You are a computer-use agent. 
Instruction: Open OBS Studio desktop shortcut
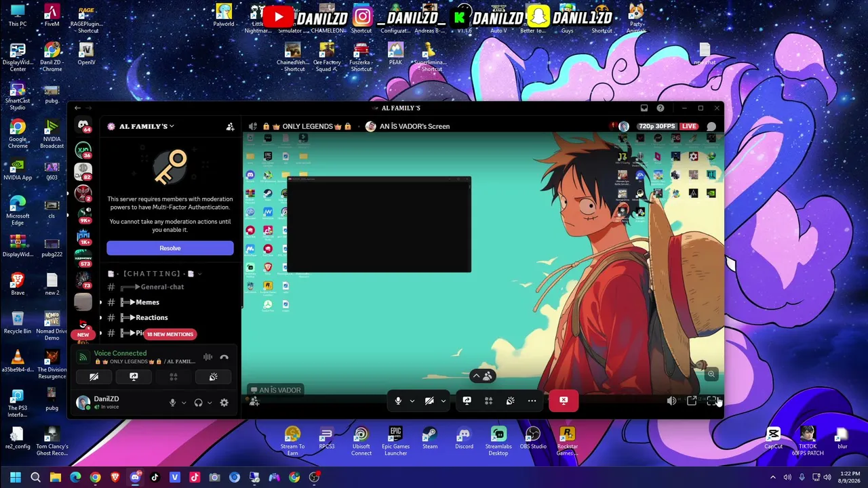pos(533,438)
